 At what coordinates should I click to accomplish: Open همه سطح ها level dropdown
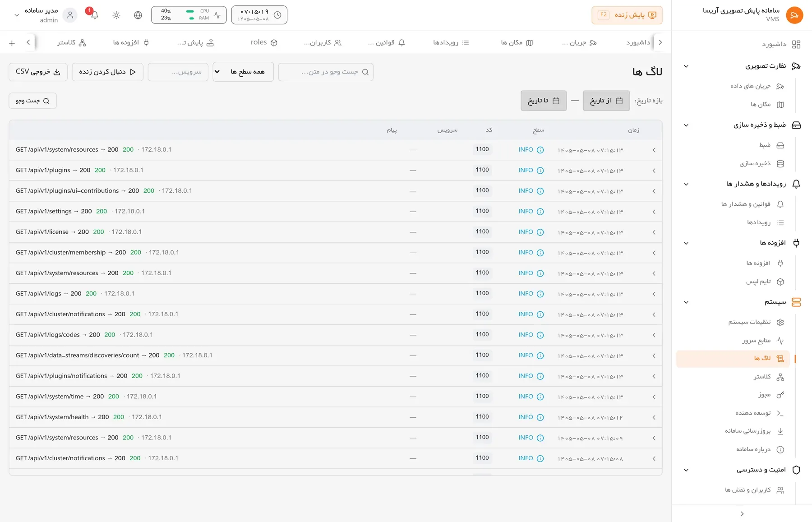tap(243, 72)
